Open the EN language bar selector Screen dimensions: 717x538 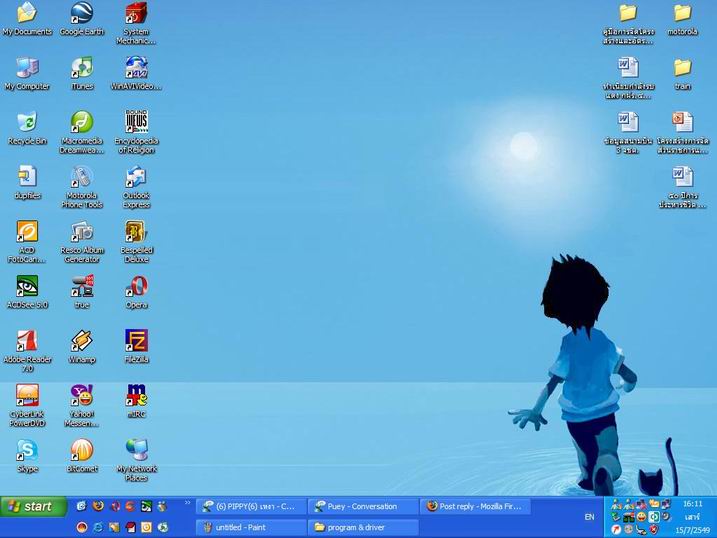589,517
